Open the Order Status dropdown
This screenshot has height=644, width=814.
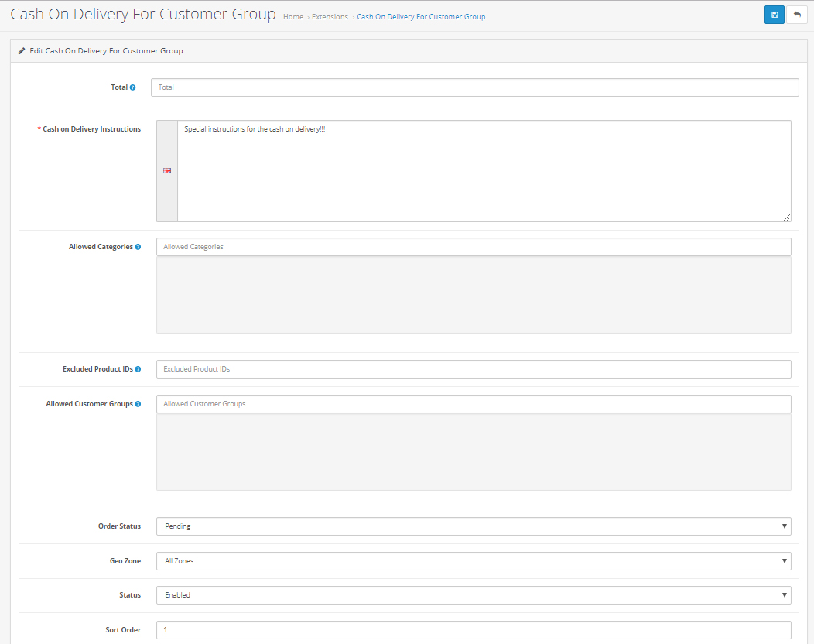(x=474, y=526)
